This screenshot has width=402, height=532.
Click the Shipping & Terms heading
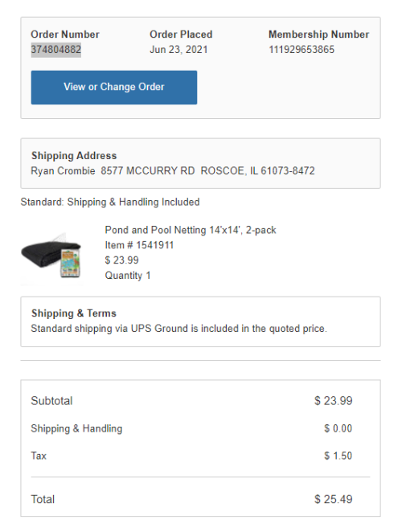coord(74,313)
